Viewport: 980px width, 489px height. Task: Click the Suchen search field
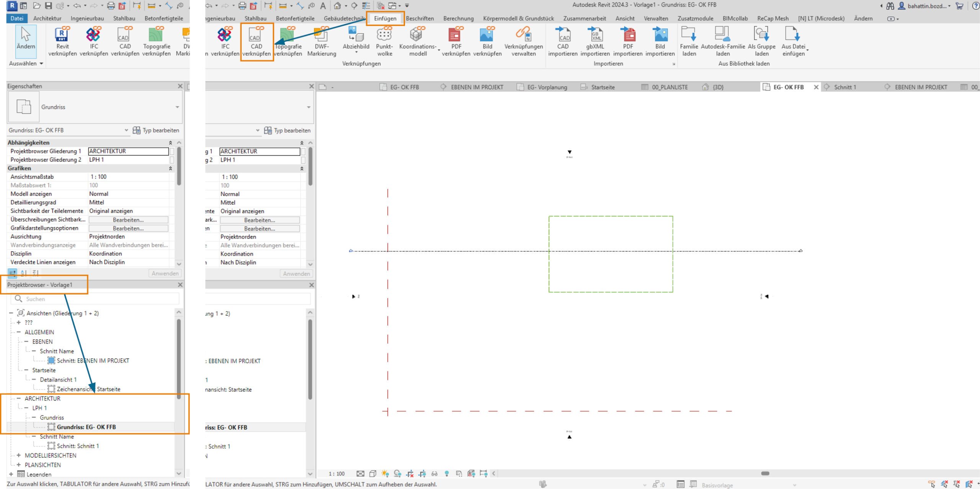(96, 299)
